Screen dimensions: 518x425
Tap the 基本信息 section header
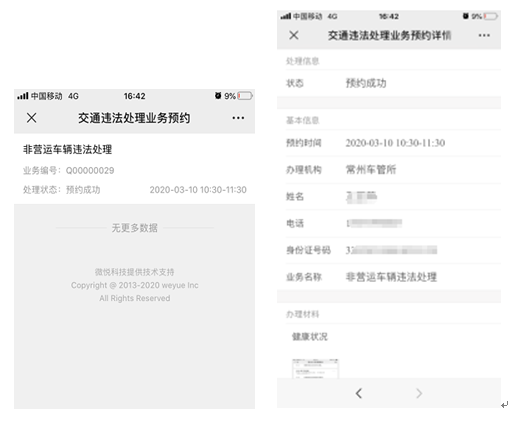302,120
